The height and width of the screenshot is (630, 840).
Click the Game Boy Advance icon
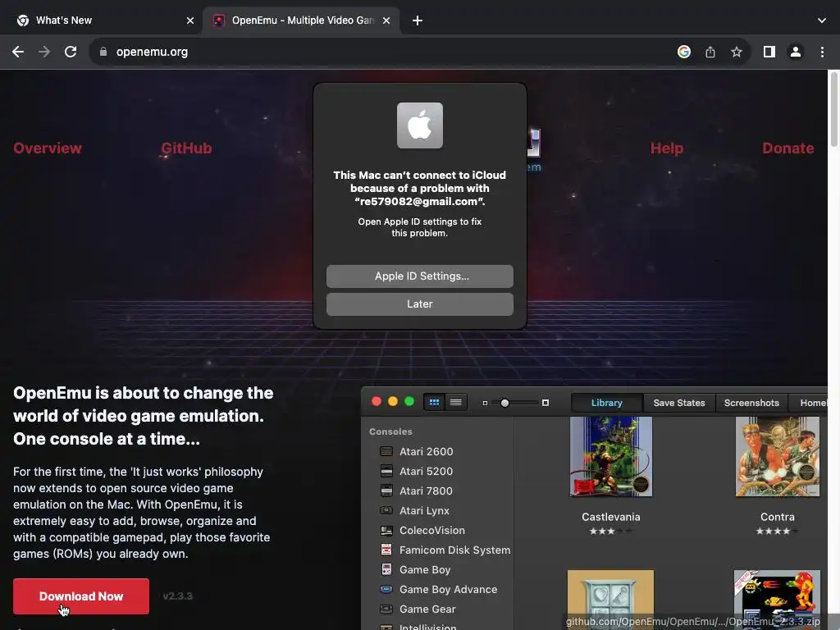pyautogui.click(x=386, y=589)
